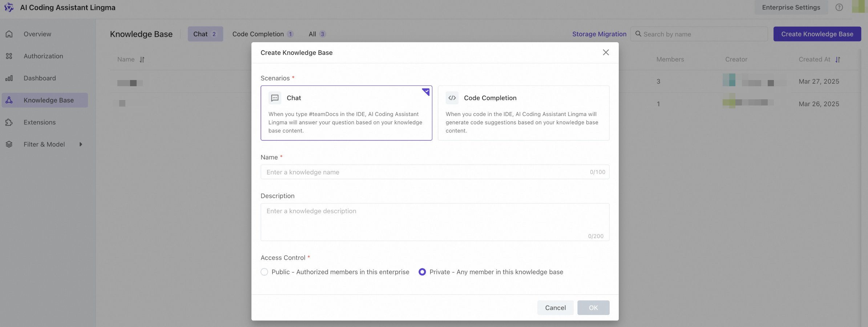Choose the Code Completion scenario card
Image resolution: width=868 pixels, height=327 pixels.
click(524, 113)
